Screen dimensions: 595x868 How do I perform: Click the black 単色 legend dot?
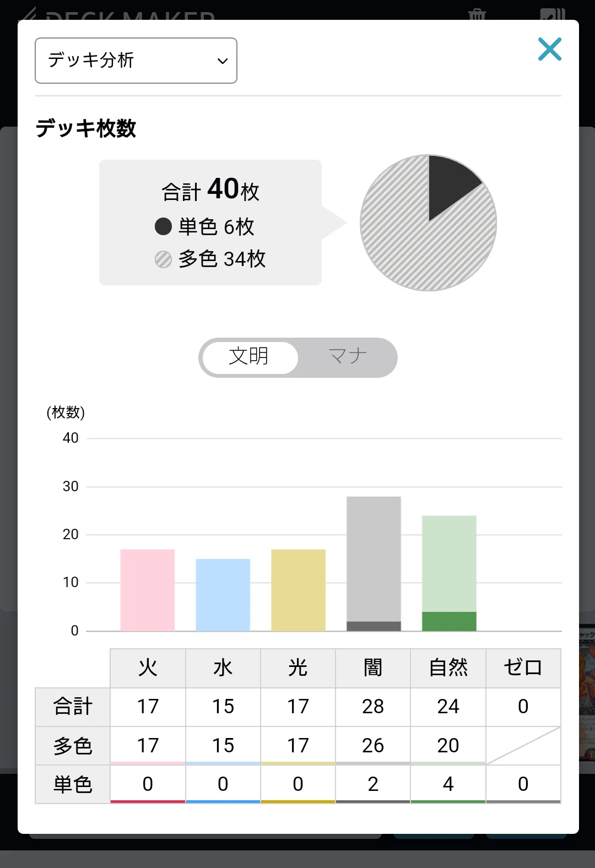164,226
